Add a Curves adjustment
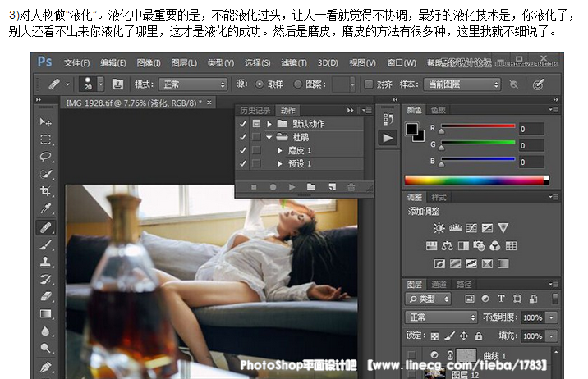 [x=471, y=228]
